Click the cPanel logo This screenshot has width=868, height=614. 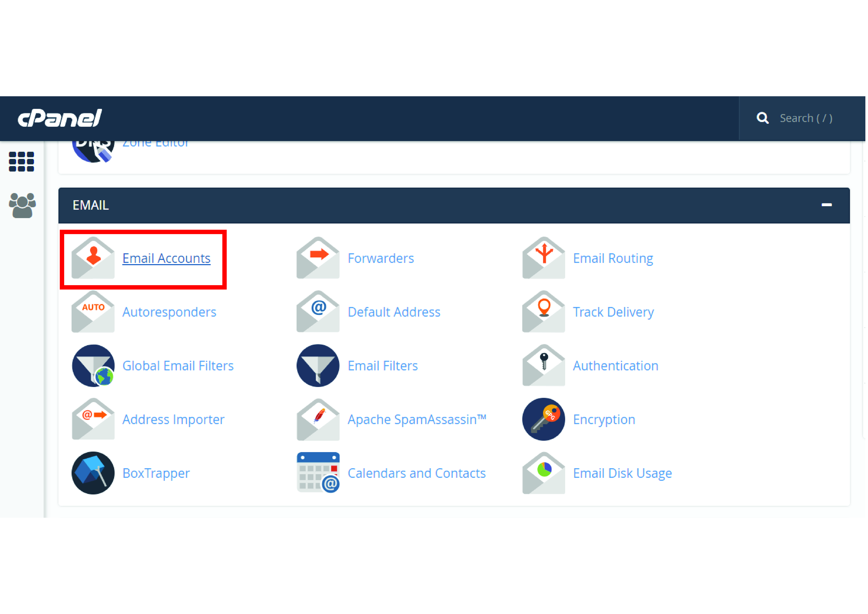(60, 118)
